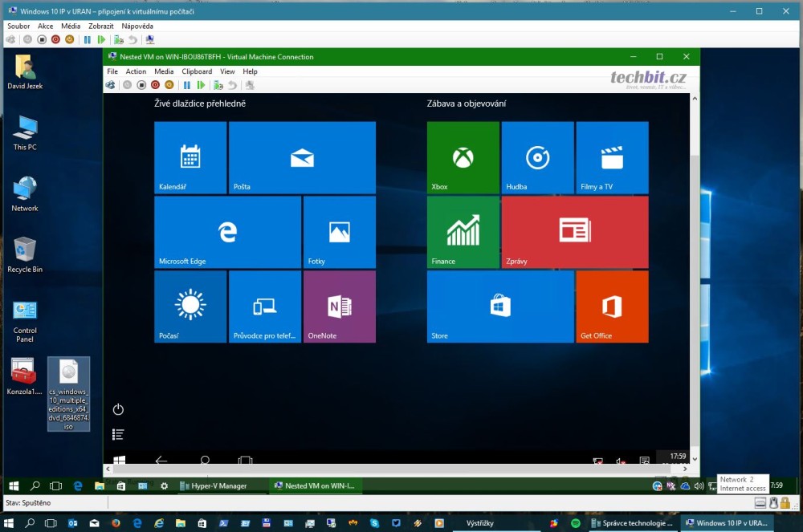
Task: Open the power options in Start screen
Action: [118, 409]
